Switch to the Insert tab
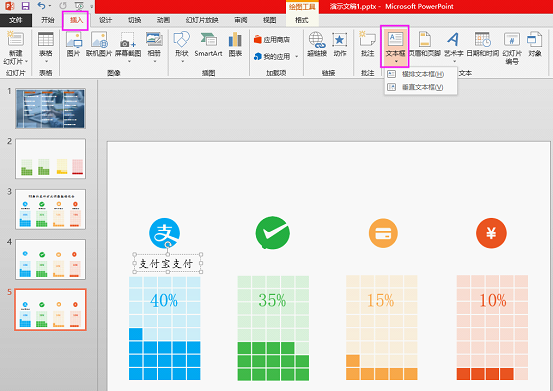This screenshot has width=553, height=391. pos(76,20)
